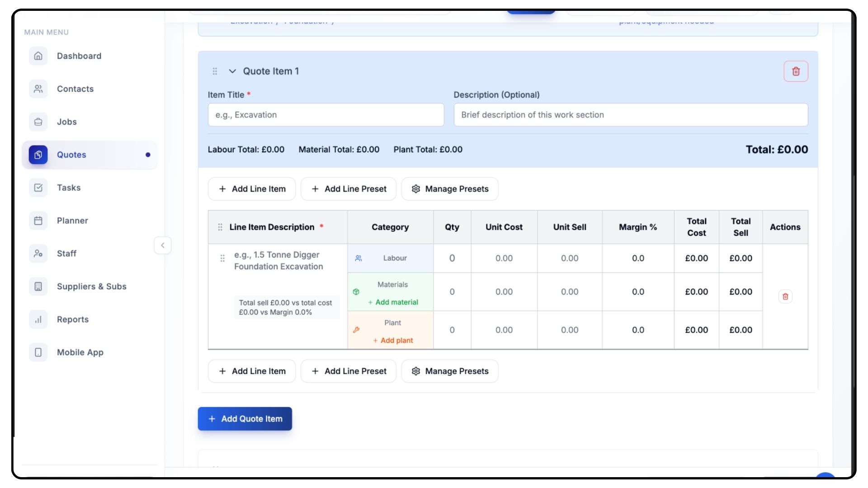The height and width of the screenshot is (488, 868).
Task: Open the Labour category cell
Action: (390, 258)
